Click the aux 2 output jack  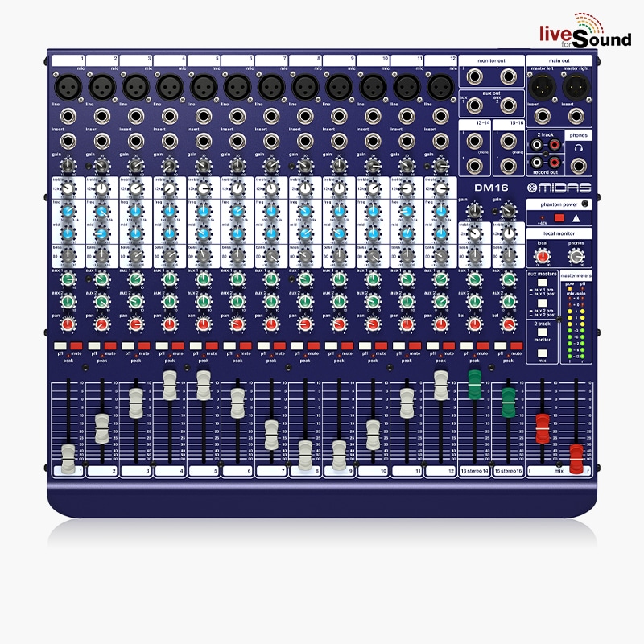tap(509, 105)
